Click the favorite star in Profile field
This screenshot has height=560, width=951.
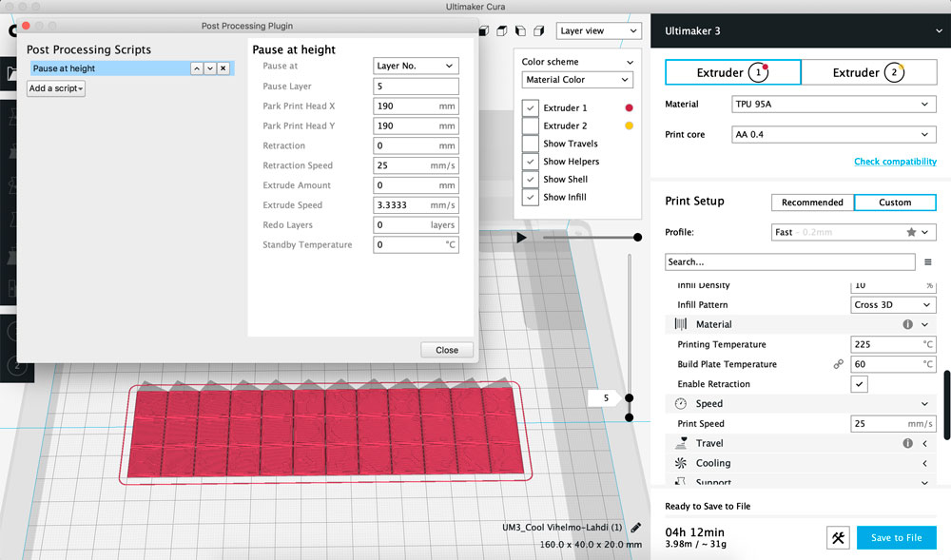click(x=911, y=232)
